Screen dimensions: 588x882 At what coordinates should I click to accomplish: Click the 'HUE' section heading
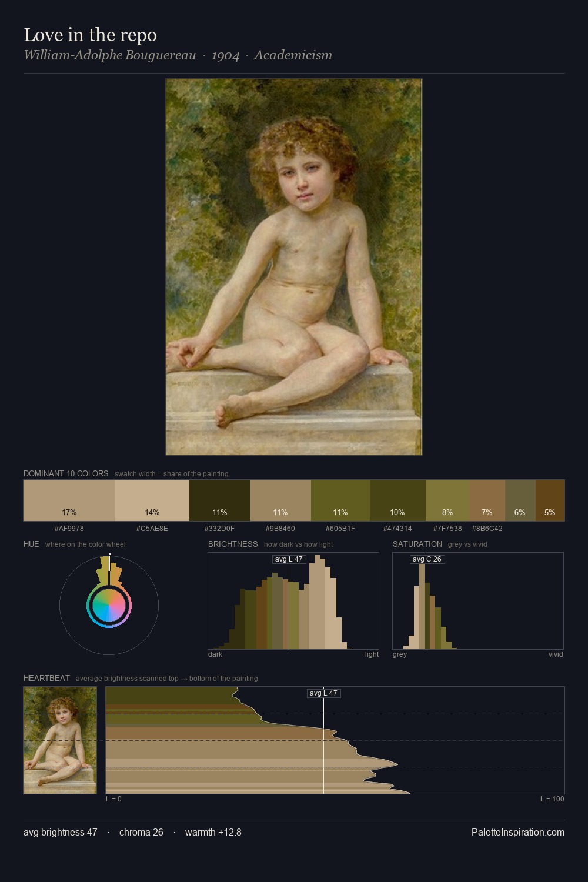point(31,544)
